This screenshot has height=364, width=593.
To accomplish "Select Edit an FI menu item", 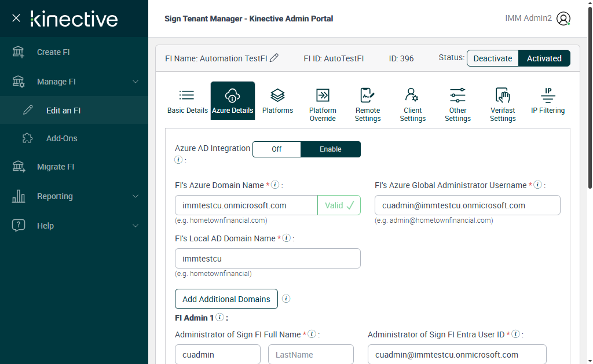I will click(x=74, y=111).
